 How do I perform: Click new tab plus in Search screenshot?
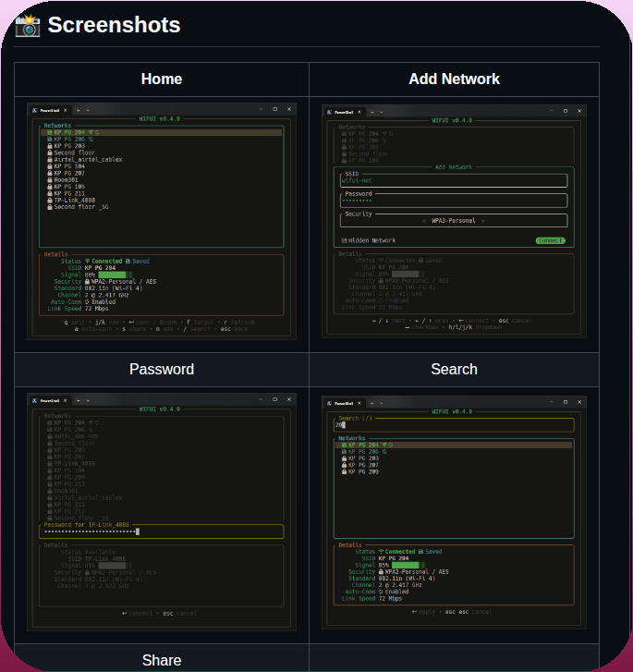[372, 403]
